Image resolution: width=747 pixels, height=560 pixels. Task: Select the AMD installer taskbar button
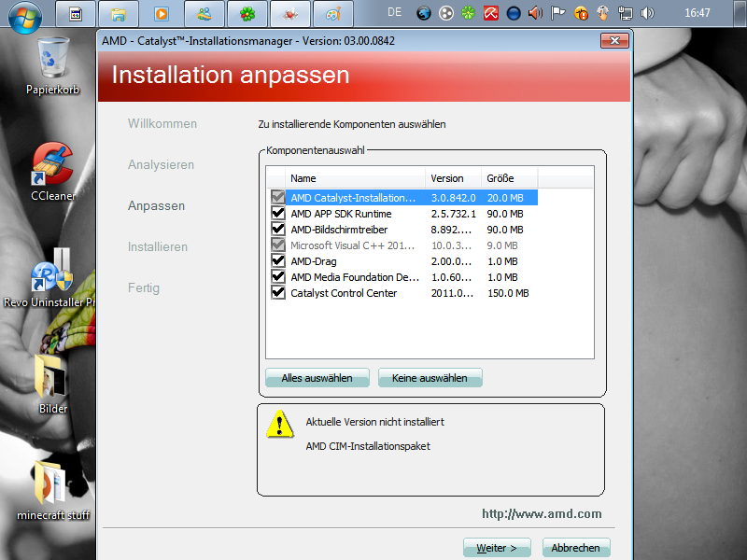pyautogui.click(x=290, y=14)
